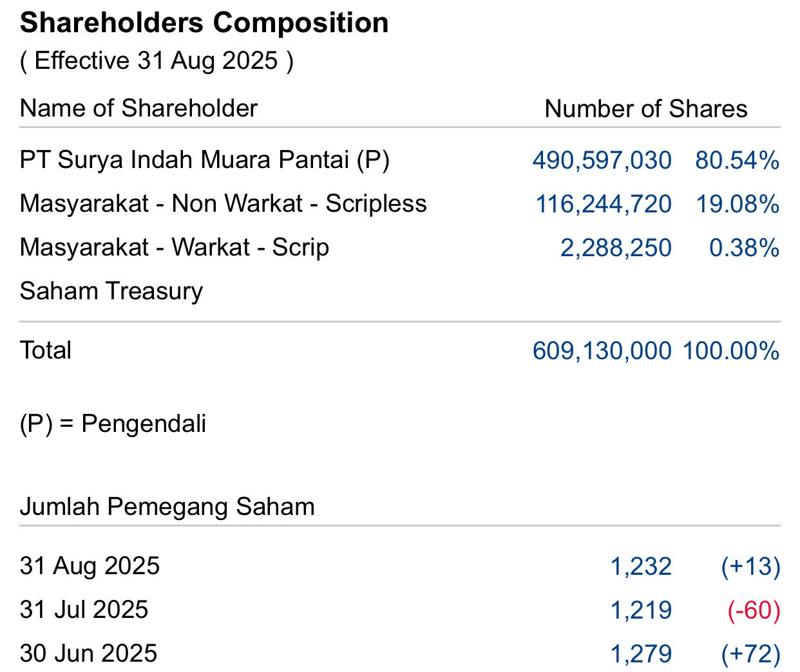Click the (+72) change value
The height and width of the screenshot is (672, 800).
[750, 654]
